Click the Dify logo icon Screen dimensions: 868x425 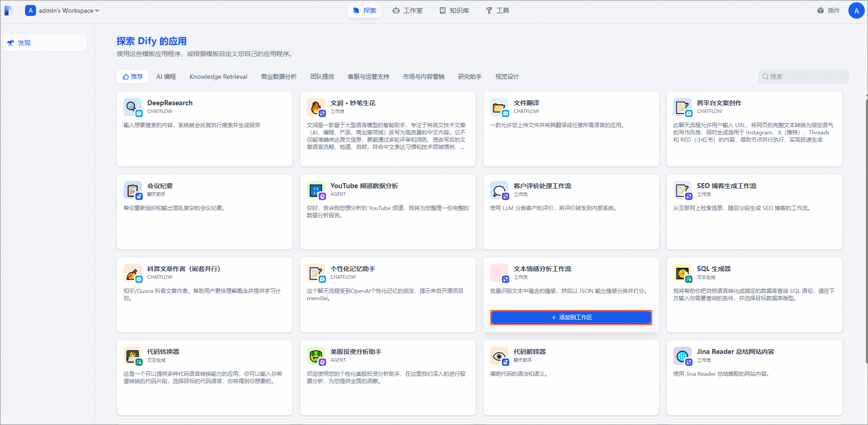9,10
